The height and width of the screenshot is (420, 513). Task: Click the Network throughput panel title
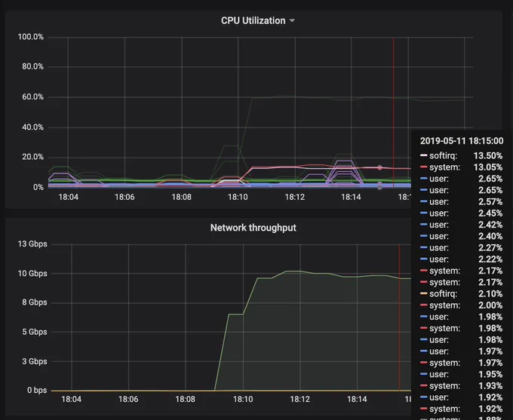(253, 228)
